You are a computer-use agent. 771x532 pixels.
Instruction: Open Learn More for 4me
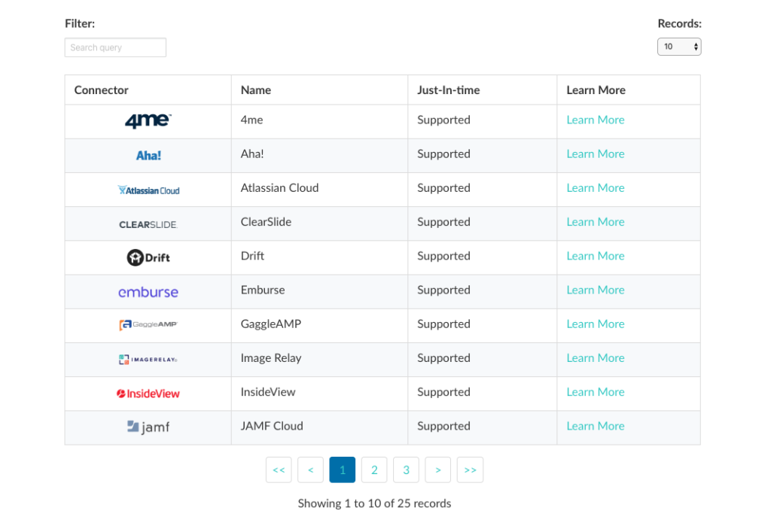coord(596,120)
